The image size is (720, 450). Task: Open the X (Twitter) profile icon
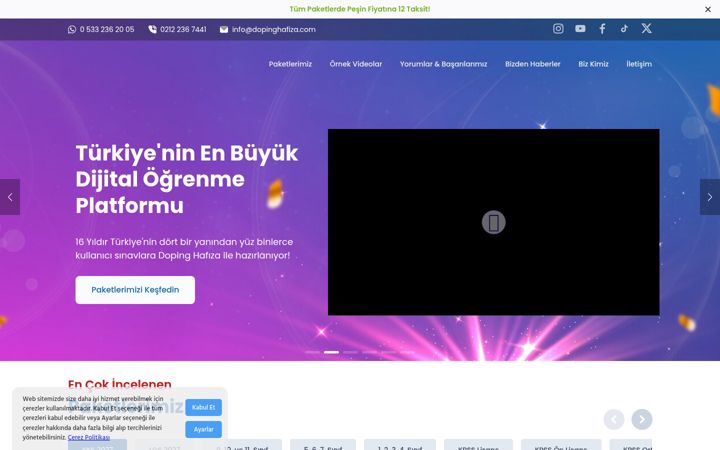point(646,28)
